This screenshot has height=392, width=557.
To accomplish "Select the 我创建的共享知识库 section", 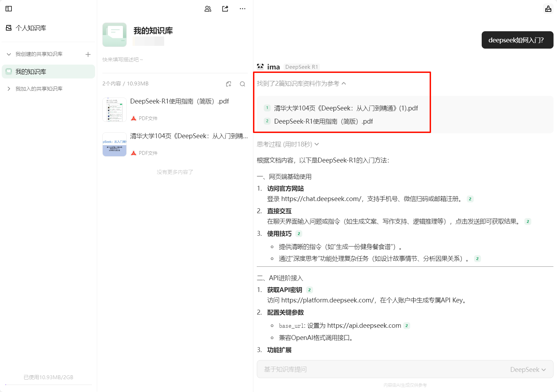I will click(39, 54).
